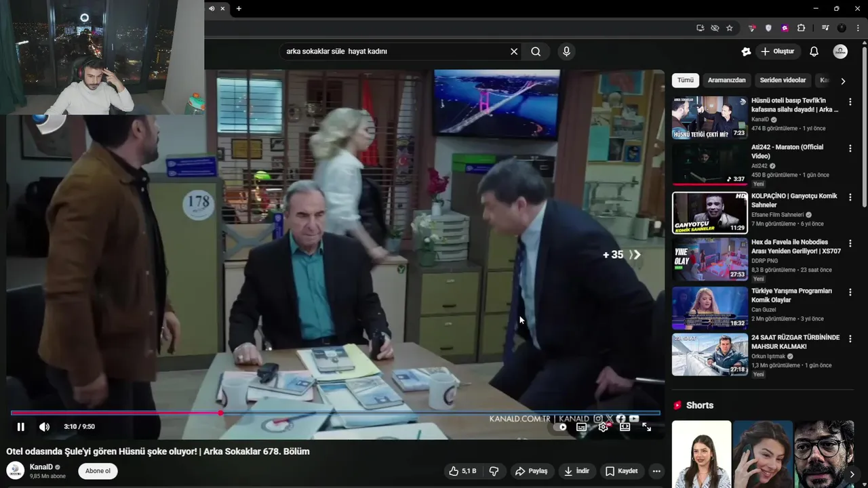Click the tab audio speaker indicator
Viewport: 868px width, 488px height.
(x=212, y=8)
